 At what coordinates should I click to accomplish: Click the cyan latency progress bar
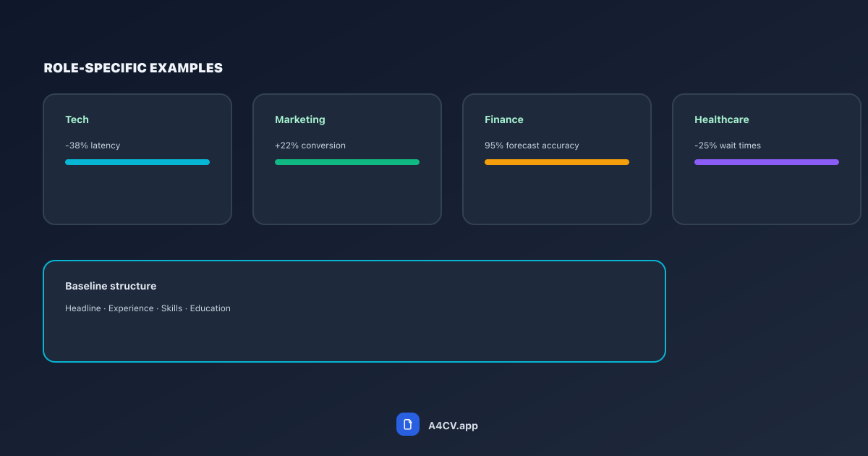[137, 162]
